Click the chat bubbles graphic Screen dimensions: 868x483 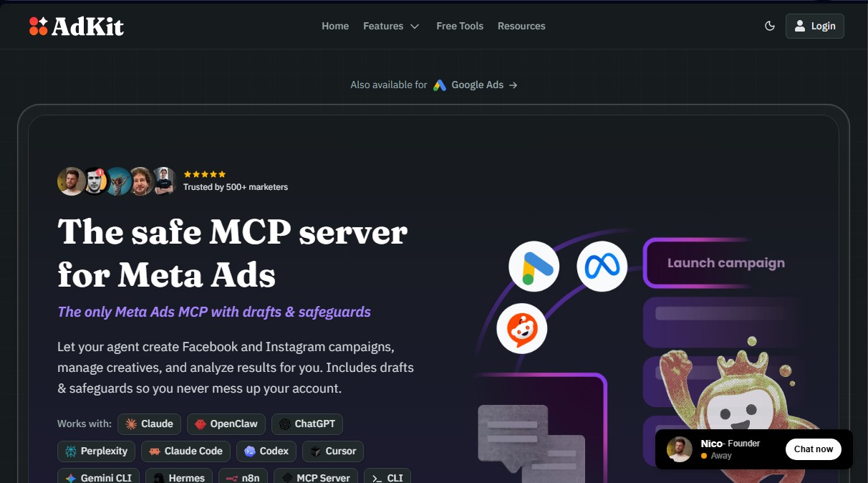(x=531, y=445)
